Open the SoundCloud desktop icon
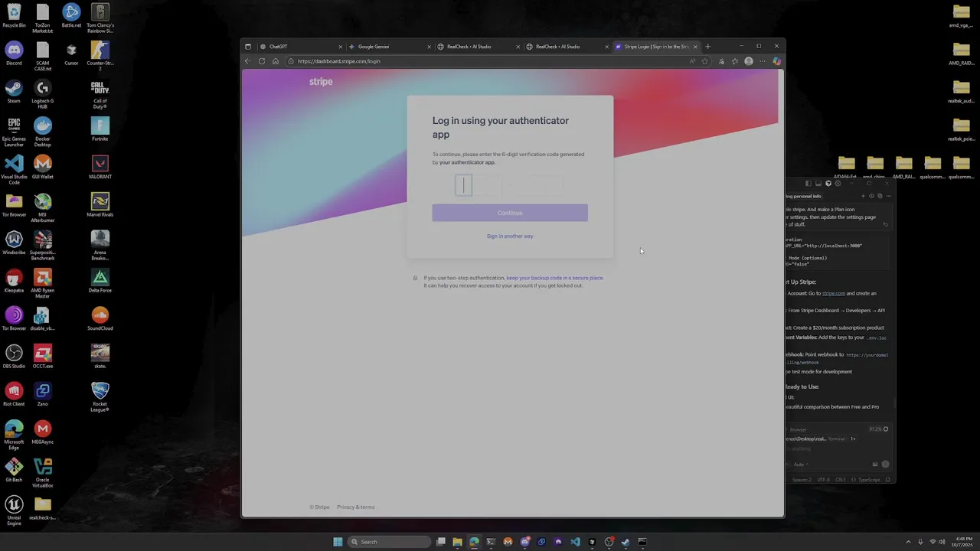Viewport: 980px width, 551px height. pyautogui.click(x=100, y=318)
